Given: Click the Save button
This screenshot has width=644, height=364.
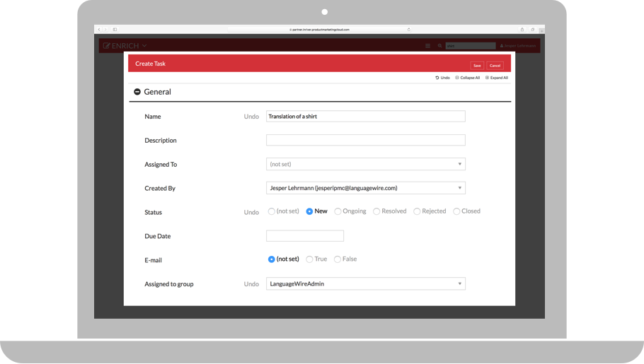Looking at the screenshot, I should [477, 65].
